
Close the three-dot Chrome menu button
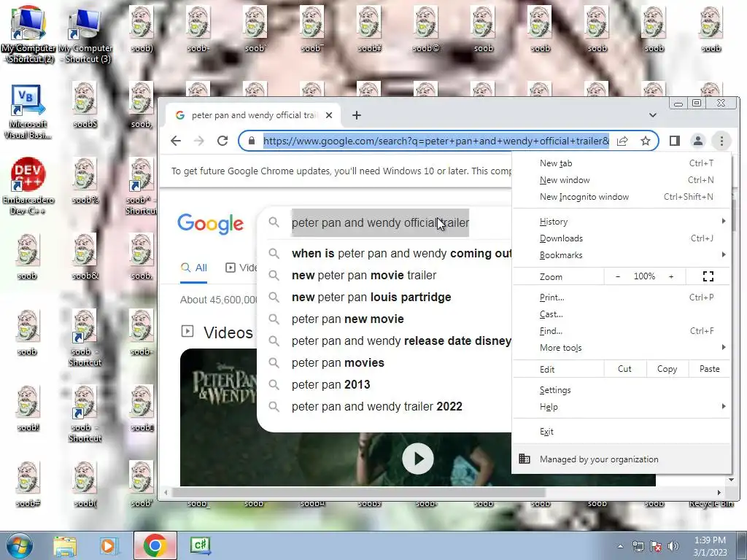click(721, 141)
